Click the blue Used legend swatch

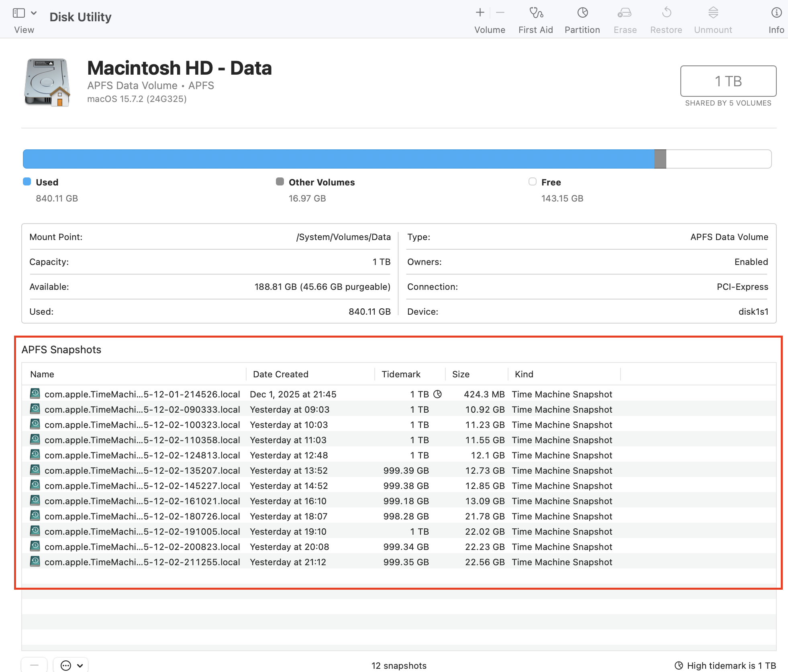click(x=27, y=182)
